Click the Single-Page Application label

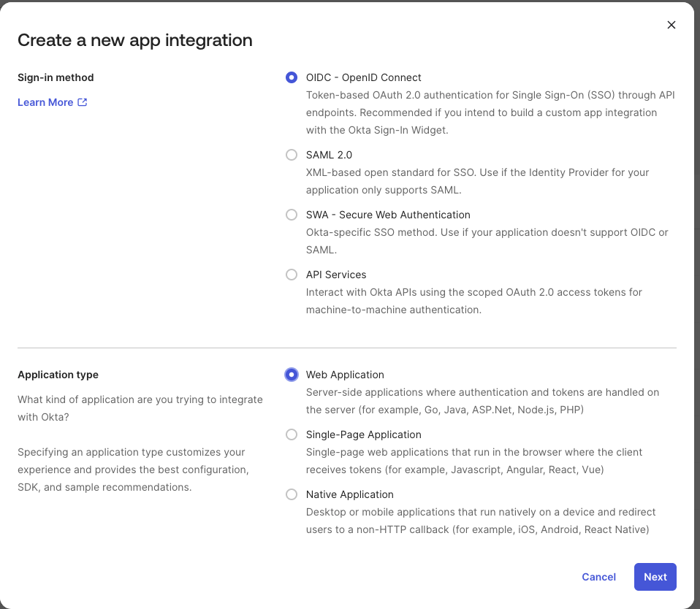(363, 434)
